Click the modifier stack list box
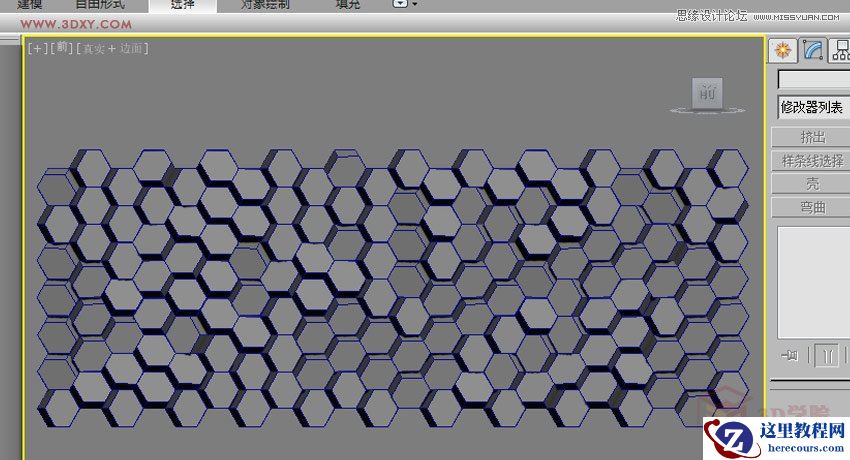 point(814,282)
